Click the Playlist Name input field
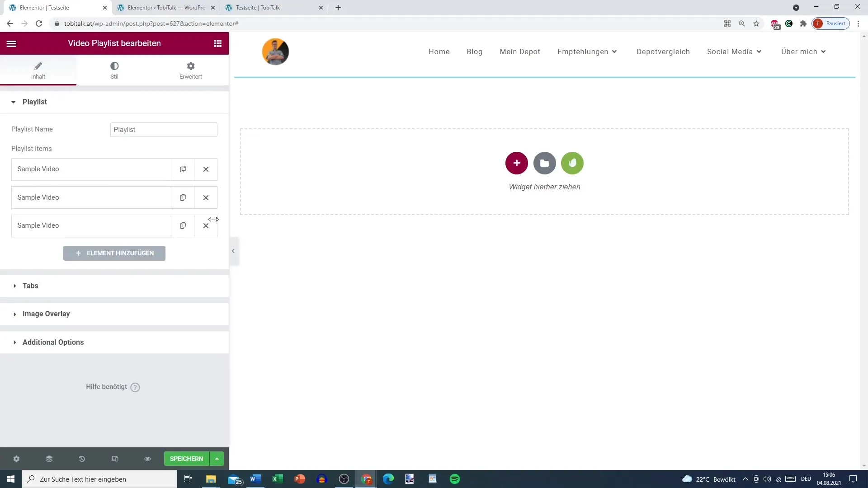Viewport: 868px width, 488px height. pyautogui.click(x=164, y=129)
